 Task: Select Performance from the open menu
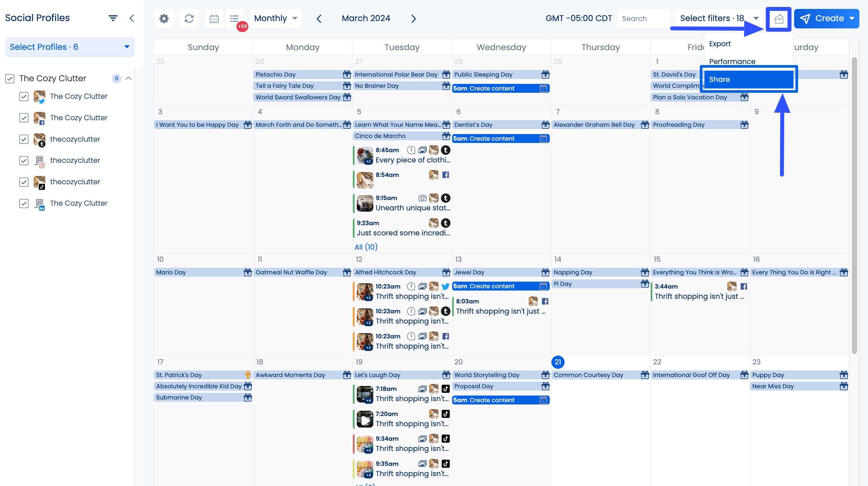tap(732, 61)
